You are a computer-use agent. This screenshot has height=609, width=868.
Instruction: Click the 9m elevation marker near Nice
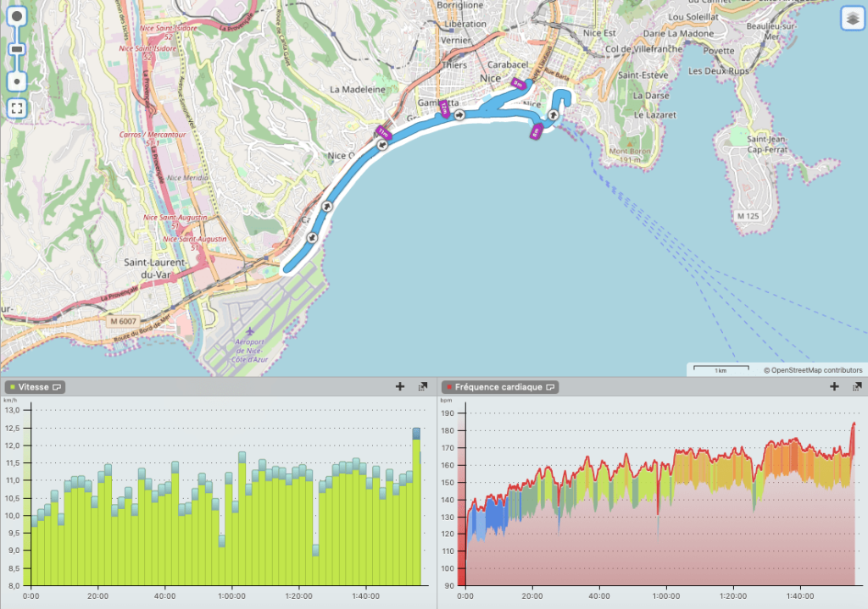point(518,83)
